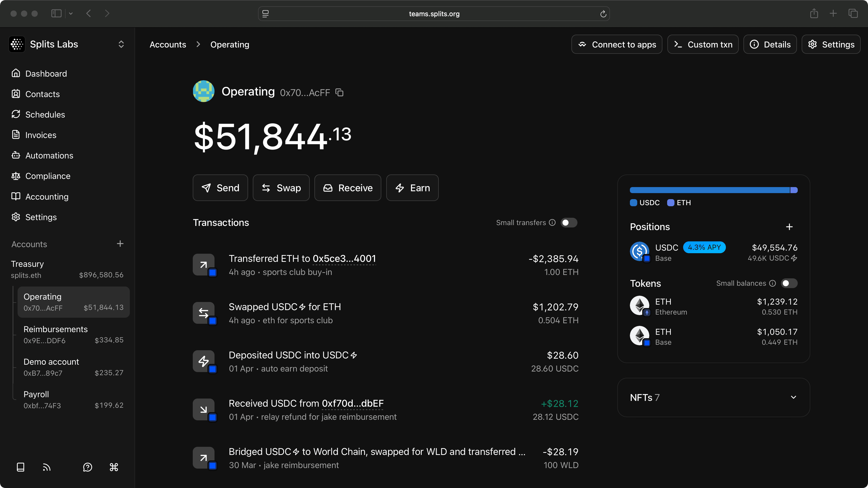Go to Compliance in the sidebar
This screenshot has width=868, height=488.
47,176
